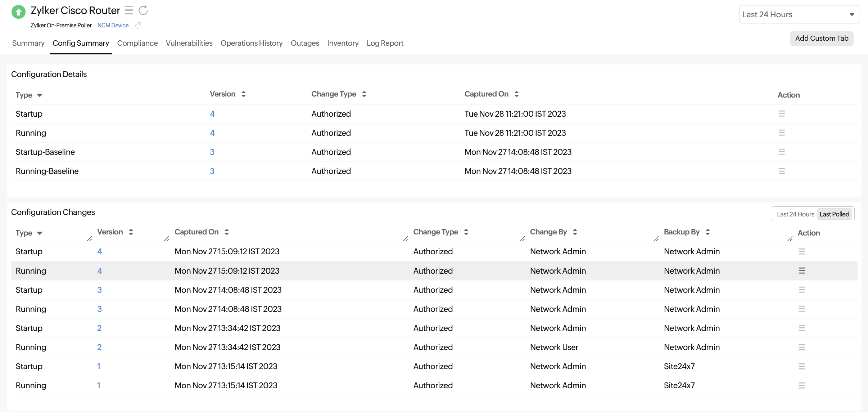Open action menu for Startup version 2 change row
Screen dimensions: 868x412
(802, 328)
